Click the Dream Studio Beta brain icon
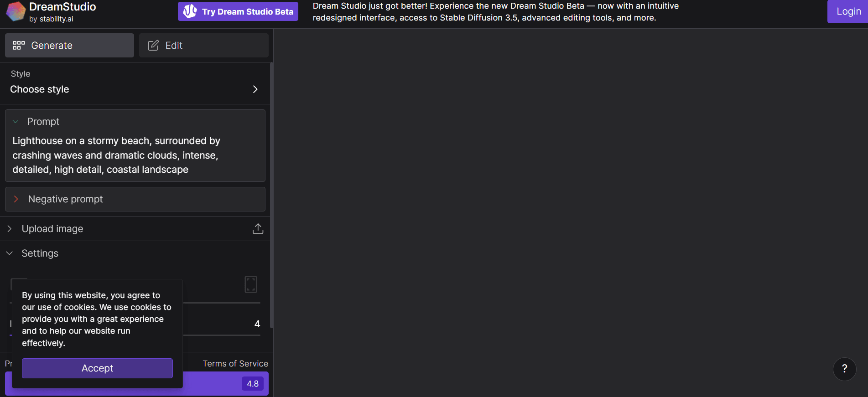868x397 pixels. pyautogui.click(x=190, y=11)
